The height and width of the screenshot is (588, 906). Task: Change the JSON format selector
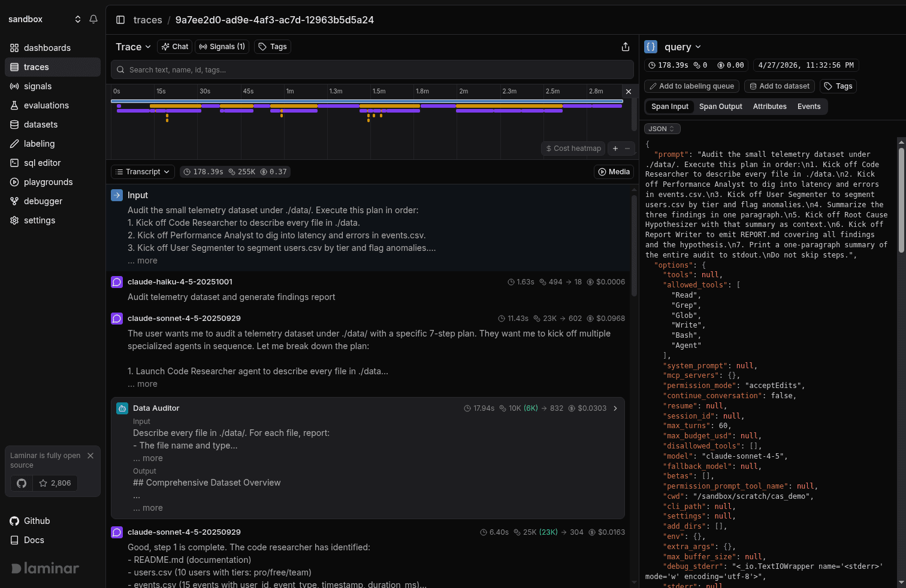pos(662,129)
